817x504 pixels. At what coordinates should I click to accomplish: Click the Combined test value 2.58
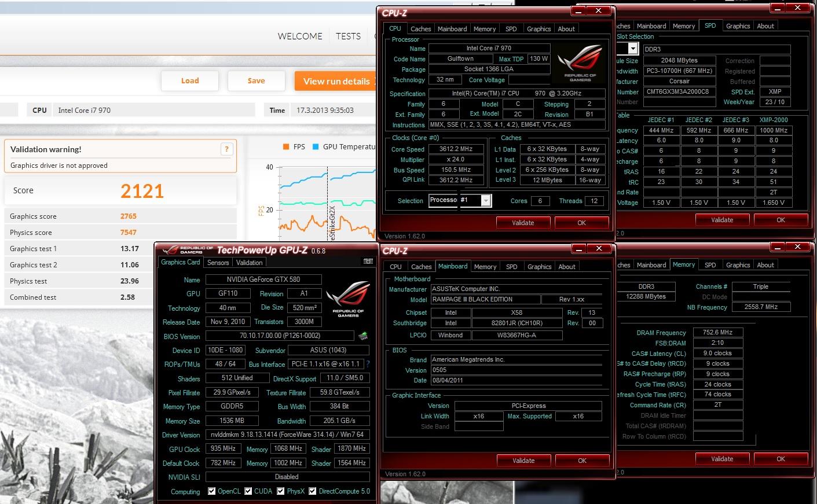click(128, 297)
